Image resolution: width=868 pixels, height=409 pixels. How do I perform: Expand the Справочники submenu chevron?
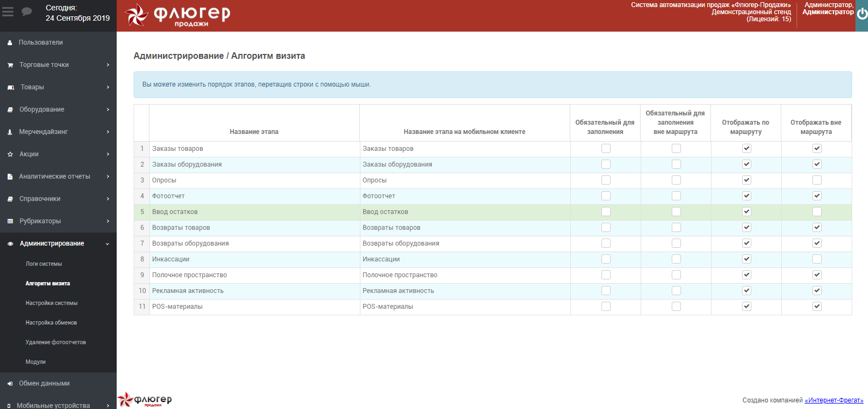pyautogui.click(x=108, y=199)
